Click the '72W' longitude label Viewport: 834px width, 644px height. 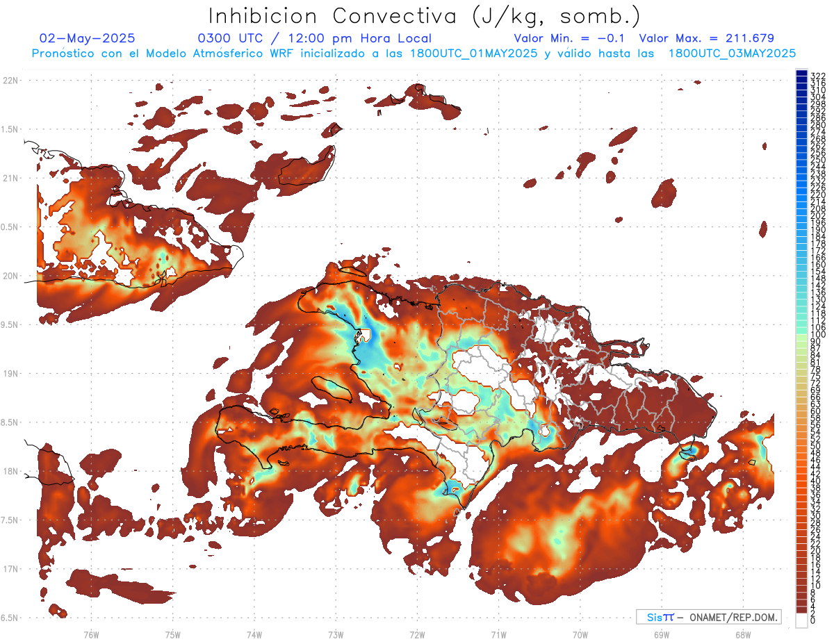pyautogui.click(x=417, y=634)
